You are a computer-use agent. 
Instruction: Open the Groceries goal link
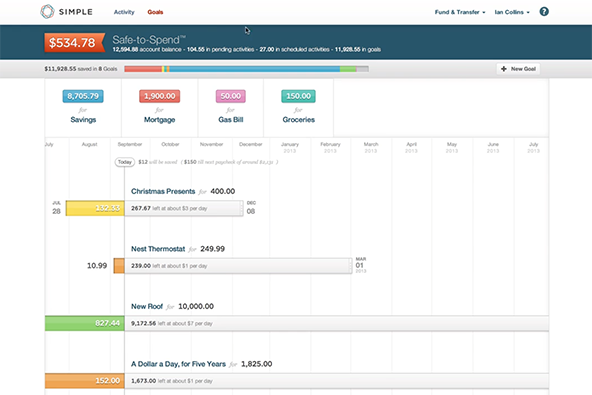[x=298, y=120]
